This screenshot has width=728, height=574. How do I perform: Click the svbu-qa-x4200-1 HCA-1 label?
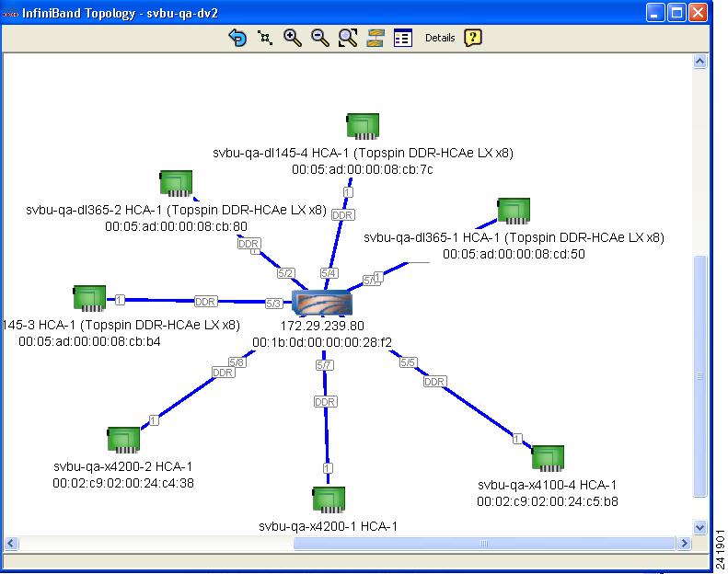pyautogui.click(x=329, y=526)
